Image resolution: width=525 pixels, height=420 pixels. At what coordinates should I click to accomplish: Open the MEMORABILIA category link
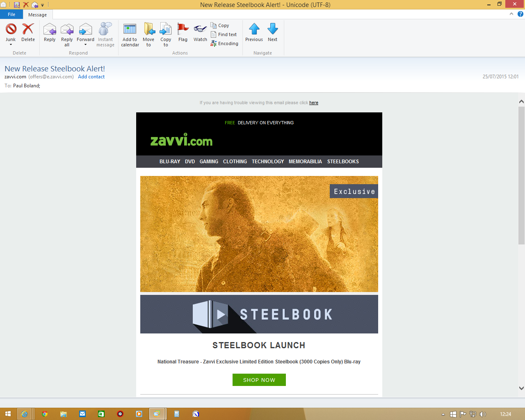(x=305, y=162)
